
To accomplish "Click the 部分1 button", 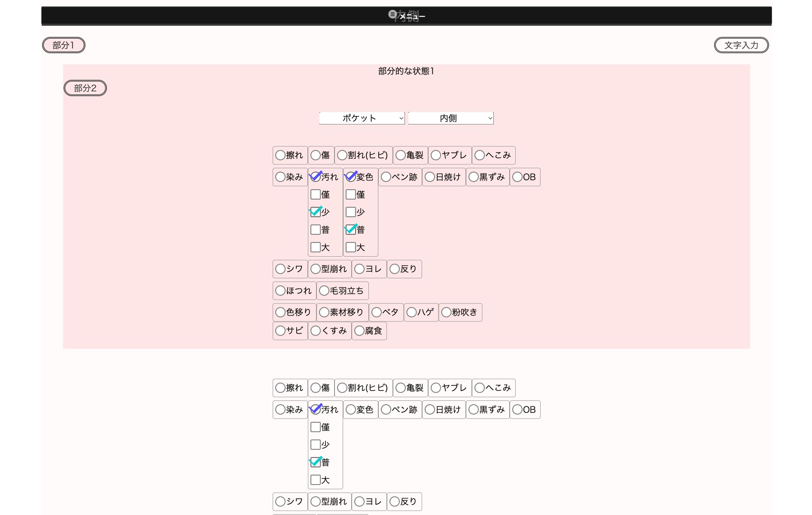I will point(64,45).
